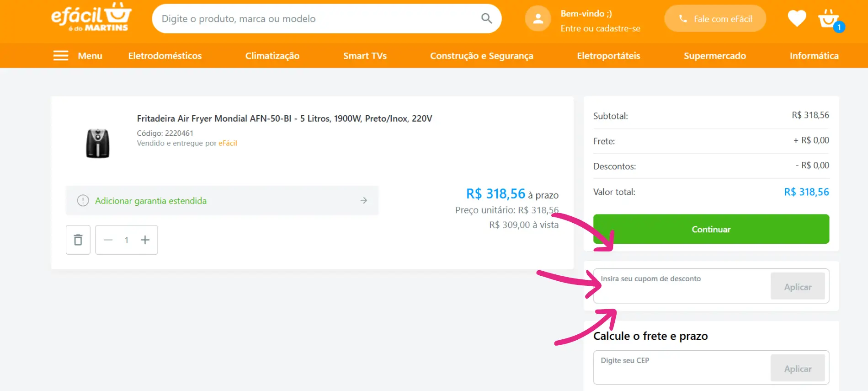This screenshot has width=868, height=391.
Task: Click the 'Fale com eFácil' button
Action: click(715, 19)
